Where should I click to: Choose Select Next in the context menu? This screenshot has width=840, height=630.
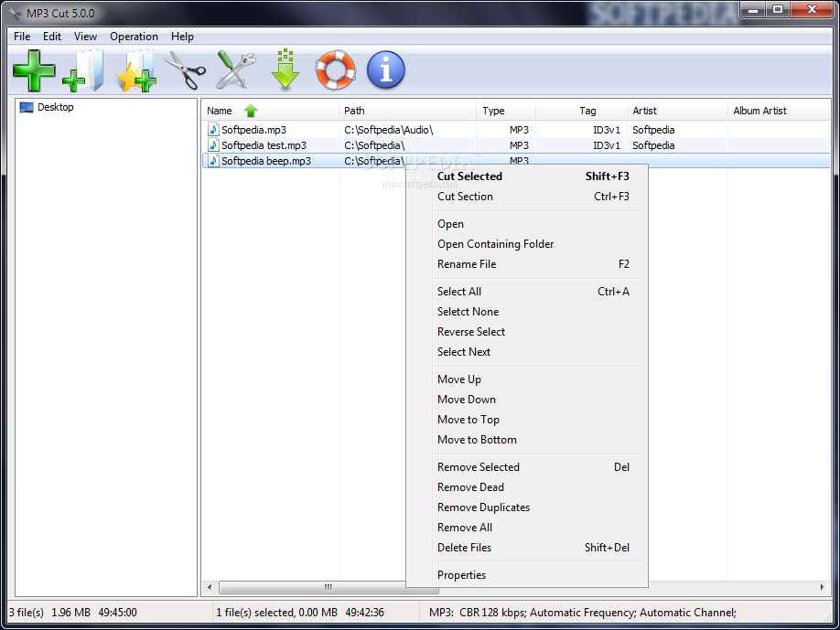(527, 352)
